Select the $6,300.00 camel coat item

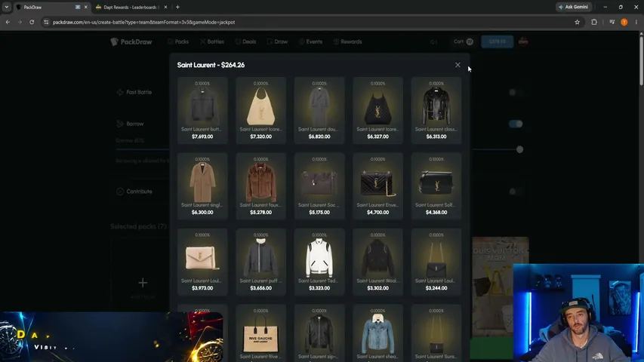(x=202, y=186)
